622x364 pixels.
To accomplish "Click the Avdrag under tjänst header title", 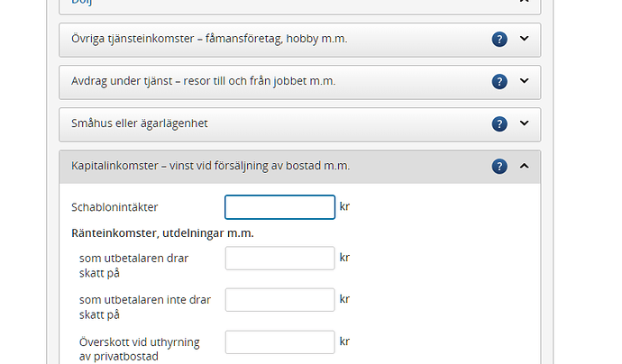I will click(x=203, y=81).
